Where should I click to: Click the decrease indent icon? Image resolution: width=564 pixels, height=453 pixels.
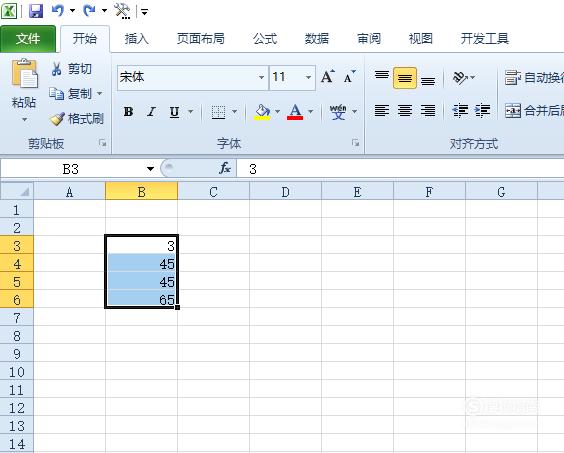[x=460, y=110]
